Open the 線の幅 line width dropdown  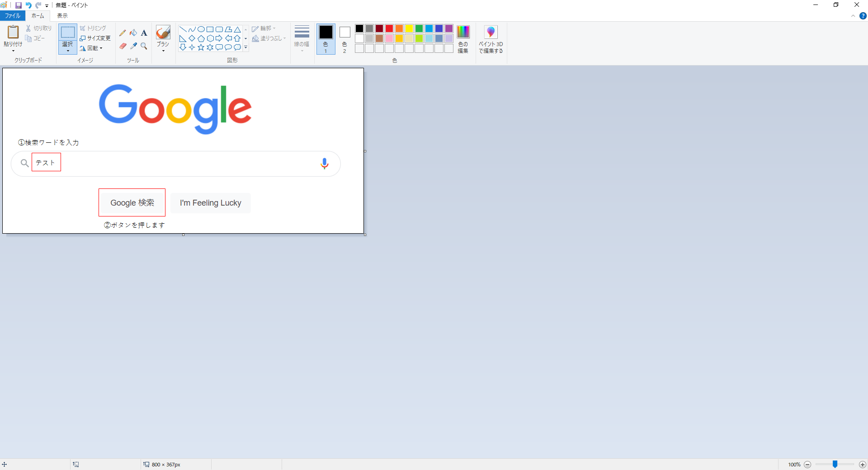pyautogui.click(x=302, y=39)
